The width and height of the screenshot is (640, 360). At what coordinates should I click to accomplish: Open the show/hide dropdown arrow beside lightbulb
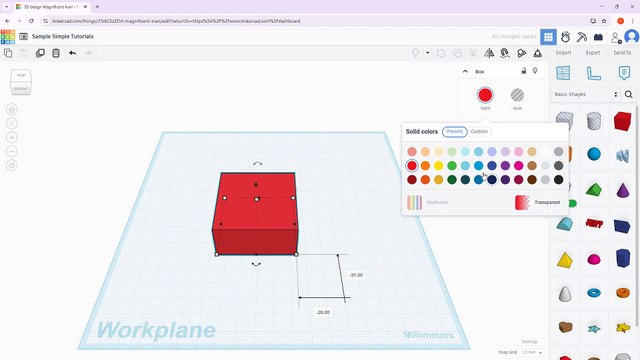pos(427,53)
